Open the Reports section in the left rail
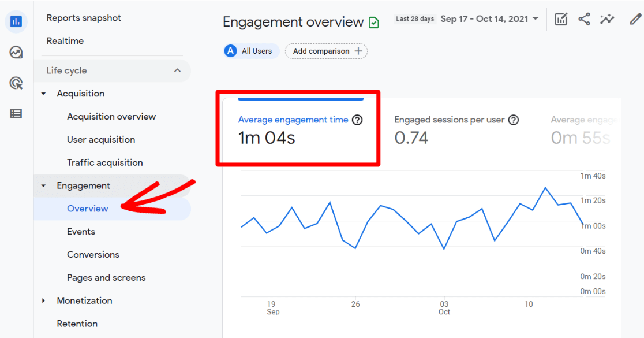 (x=16, y=21)
